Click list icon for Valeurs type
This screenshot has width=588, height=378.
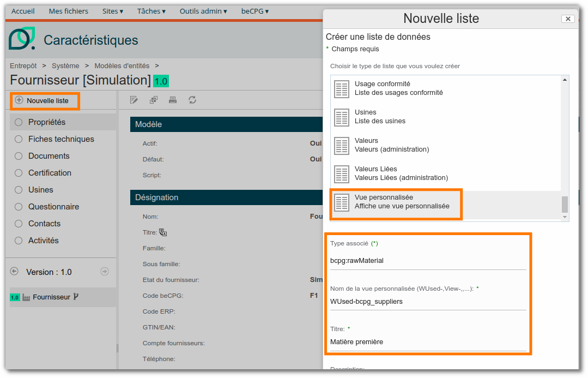342,146
